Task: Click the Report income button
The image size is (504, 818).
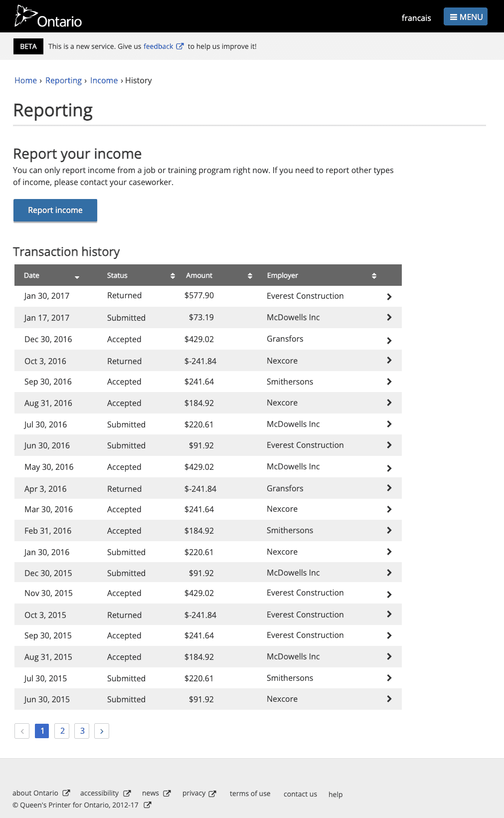Action: point(55,210)
